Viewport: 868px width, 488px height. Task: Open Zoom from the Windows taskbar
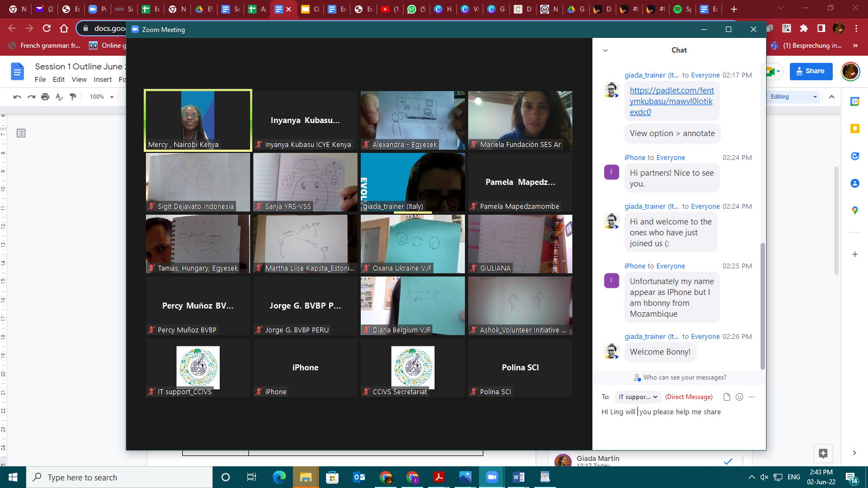click(x=492, y=477)
